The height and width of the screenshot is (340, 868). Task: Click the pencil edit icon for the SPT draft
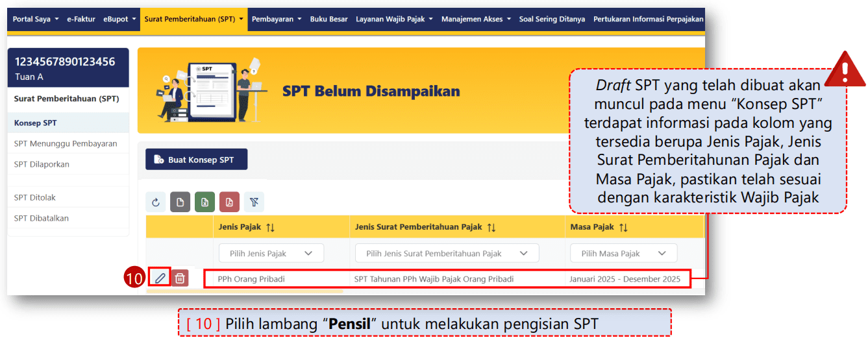click(160, 278)
